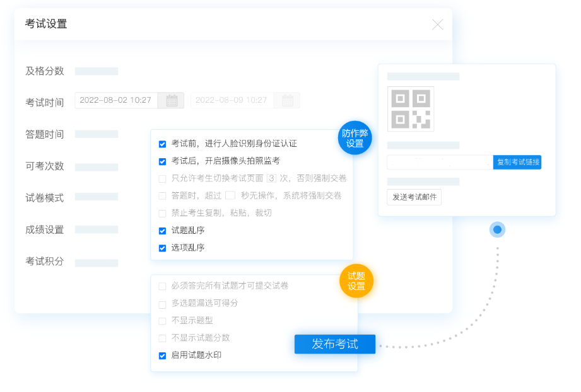Click the 防作弊设置 blue circle badge
This screenshot has width=581, height=392.
pyautogui.click(x=355, y=138)
